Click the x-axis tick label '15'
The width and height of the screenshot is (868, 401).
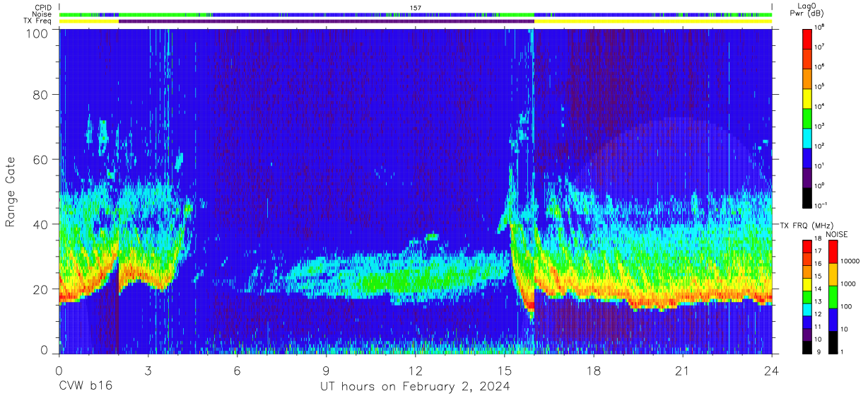point(505,370)
